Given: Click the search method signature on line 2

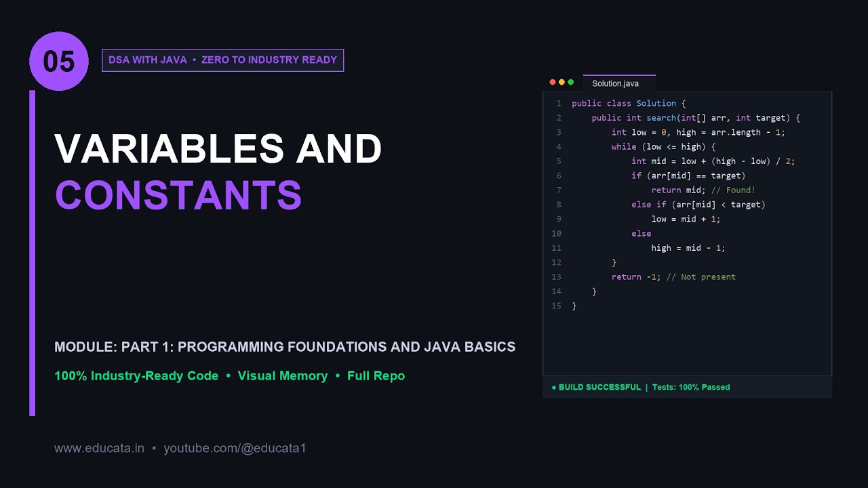Looking at the screenshot, I should coord(696,118).
